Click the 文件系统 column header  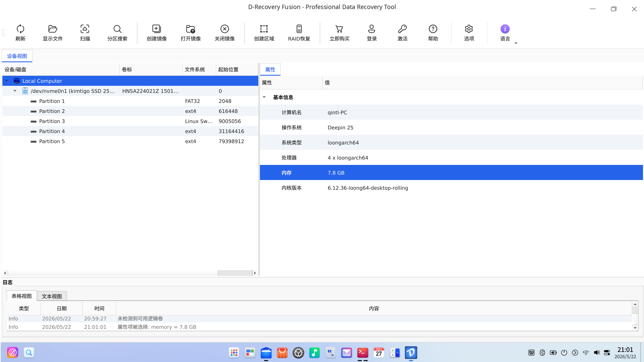(x=199, y=69)
